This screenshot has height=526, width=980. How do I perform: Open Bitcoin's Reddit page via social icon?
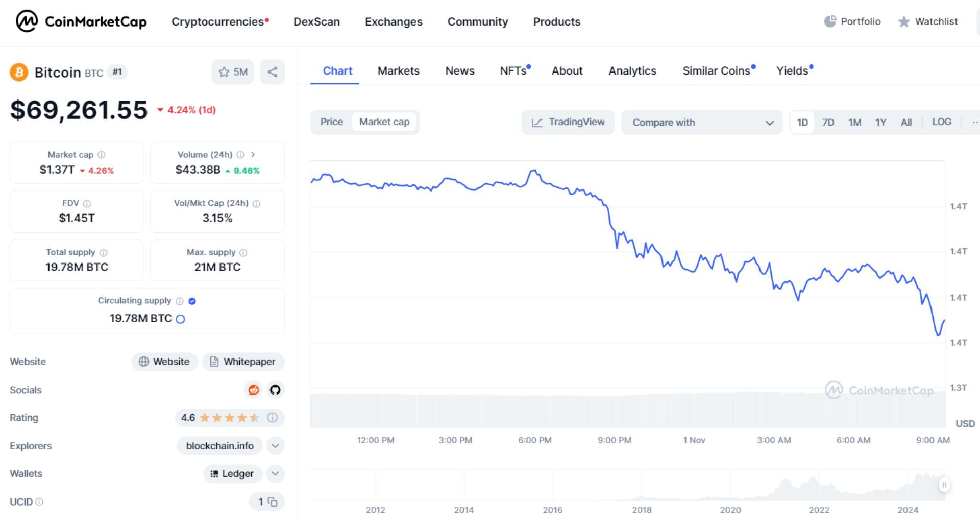click(x=253, y=390)
